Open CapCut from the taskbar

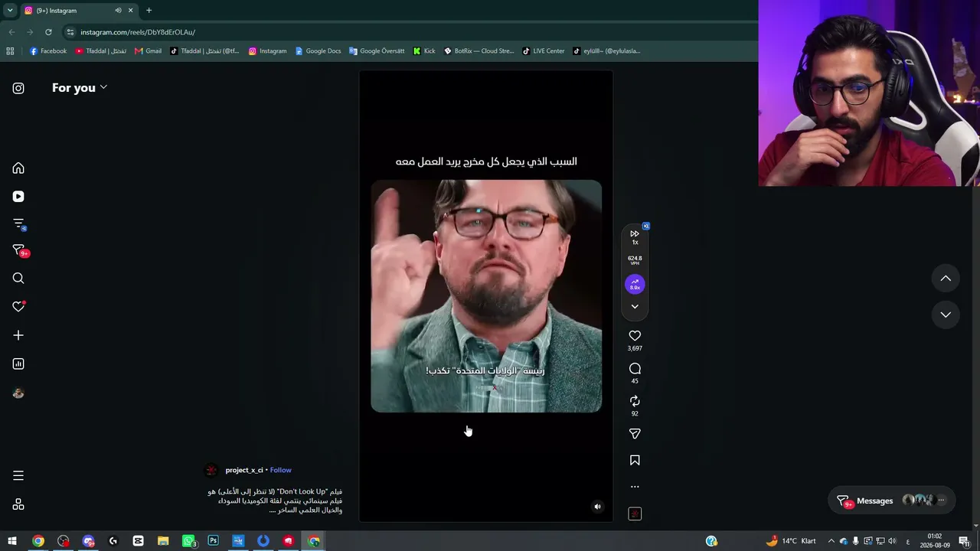138,541
